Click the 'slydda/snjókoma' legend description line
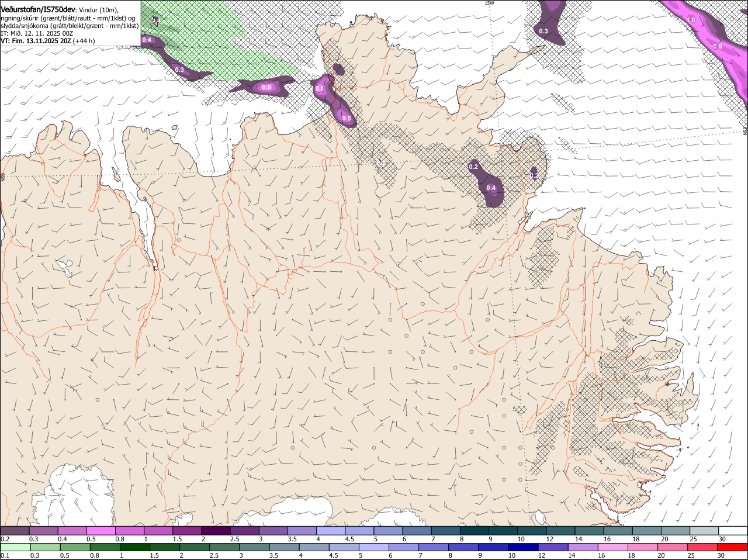 70,26
